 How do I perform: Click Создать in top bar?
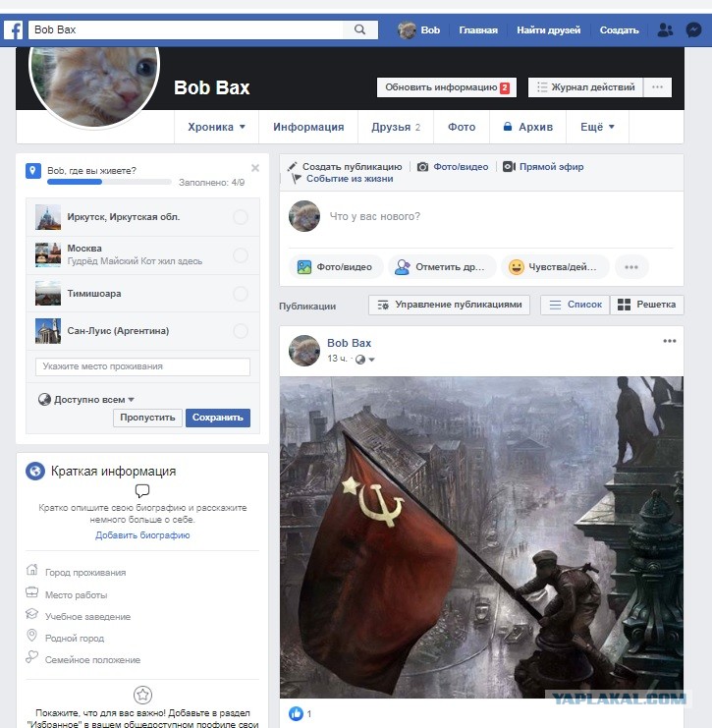tap(619, 30)
